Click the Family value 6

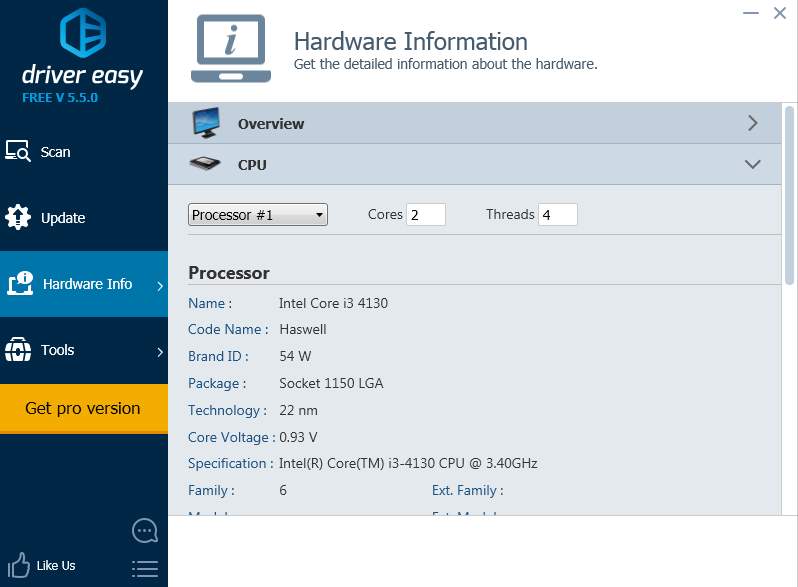283,490
